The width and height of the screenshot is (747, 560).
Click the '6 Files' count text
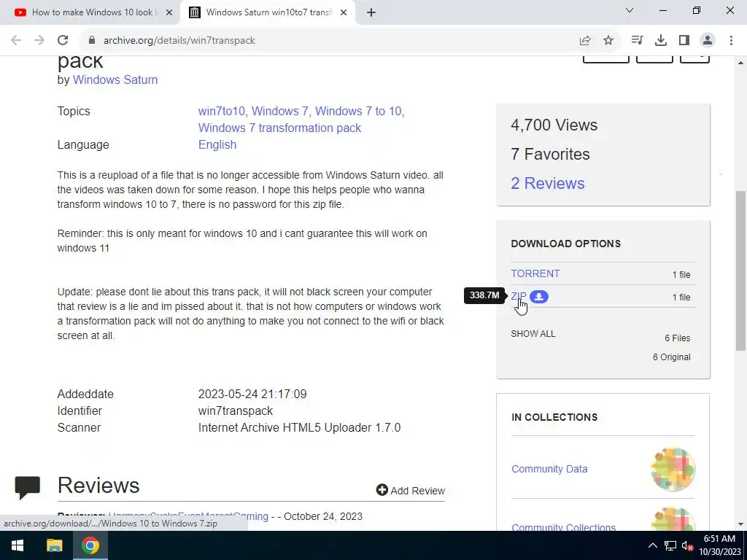[678, 338]
